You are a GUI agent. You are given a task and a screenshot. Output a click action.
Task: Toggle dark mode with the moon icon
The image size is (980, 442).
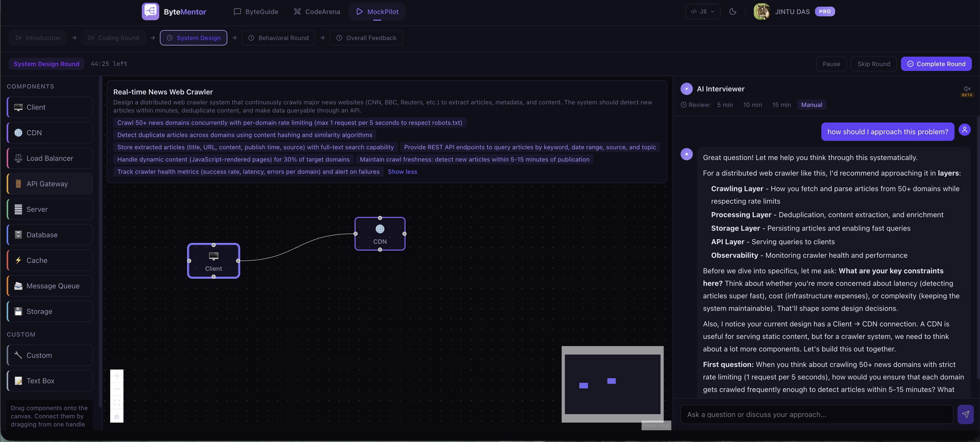[733, 11]
